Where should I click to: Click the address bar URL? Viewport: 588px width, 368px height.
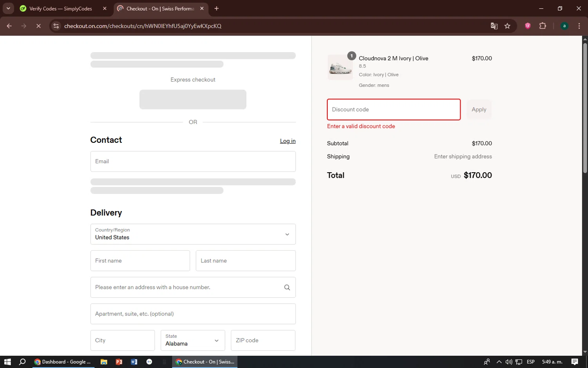click(143, 26)
